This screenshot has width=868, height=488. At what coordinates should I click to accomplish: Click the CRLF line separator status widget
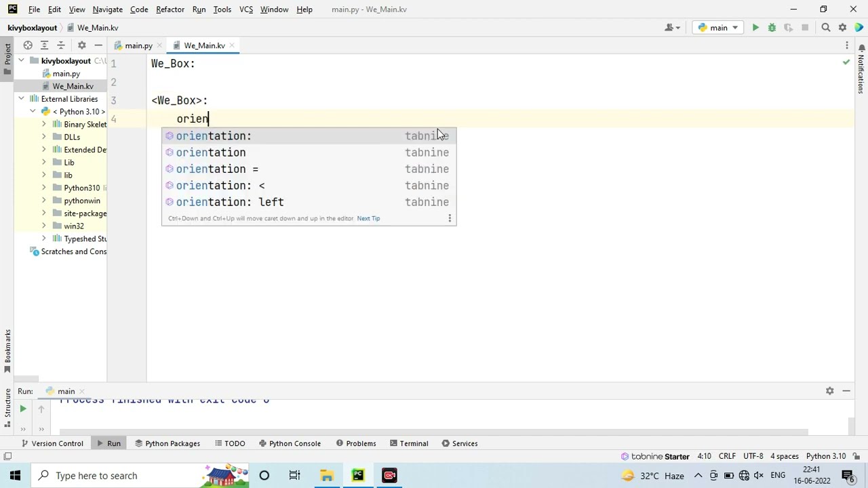coord(727,456)
